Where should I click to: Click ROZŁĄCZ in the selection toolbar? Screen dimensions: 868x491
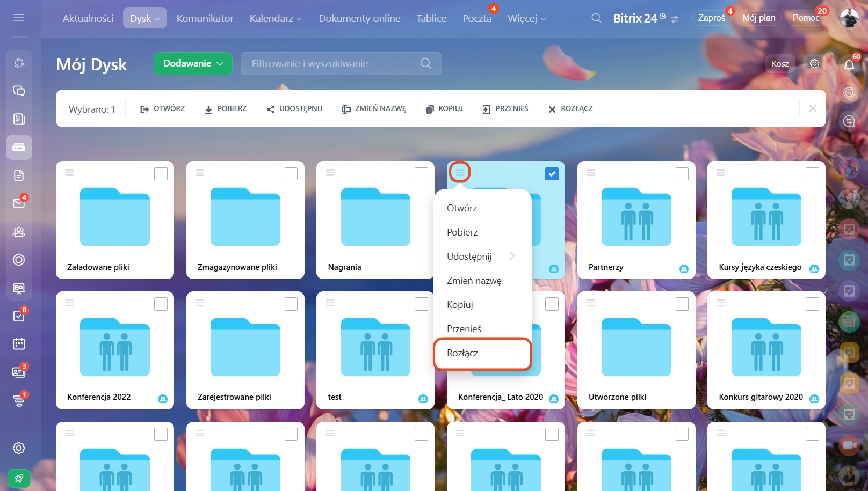570,108
